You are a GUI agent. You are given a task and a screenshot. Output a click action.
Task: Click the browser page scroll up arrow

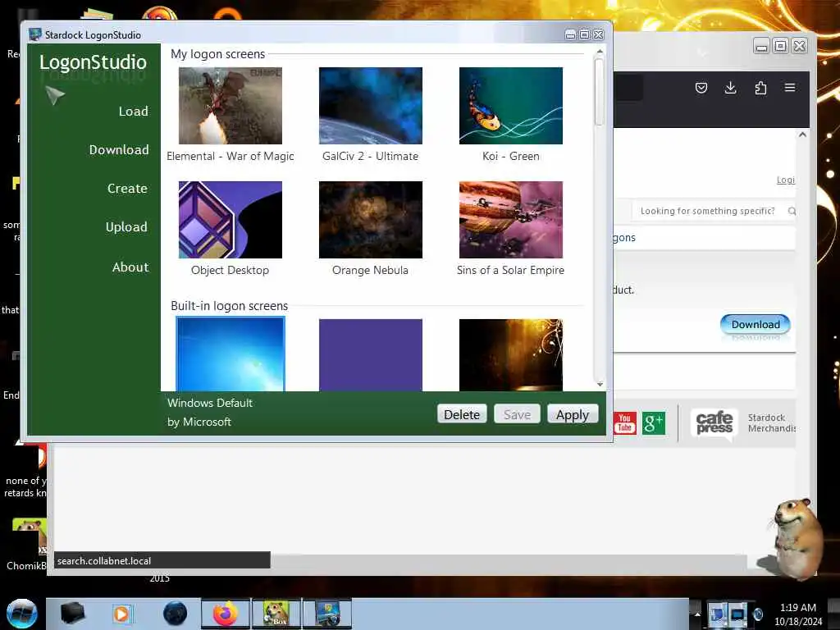coord(802,135)
